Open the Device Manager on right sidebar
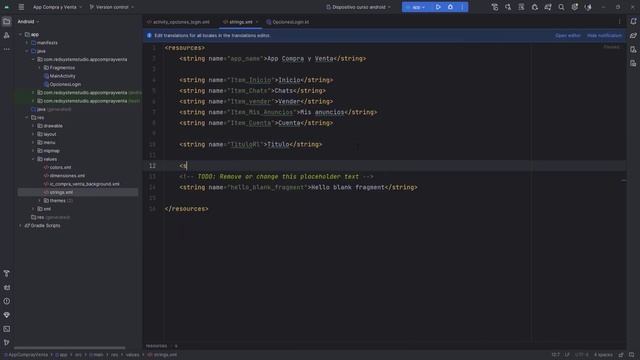Viewport: 640px width, 360px height. point(633,49)
